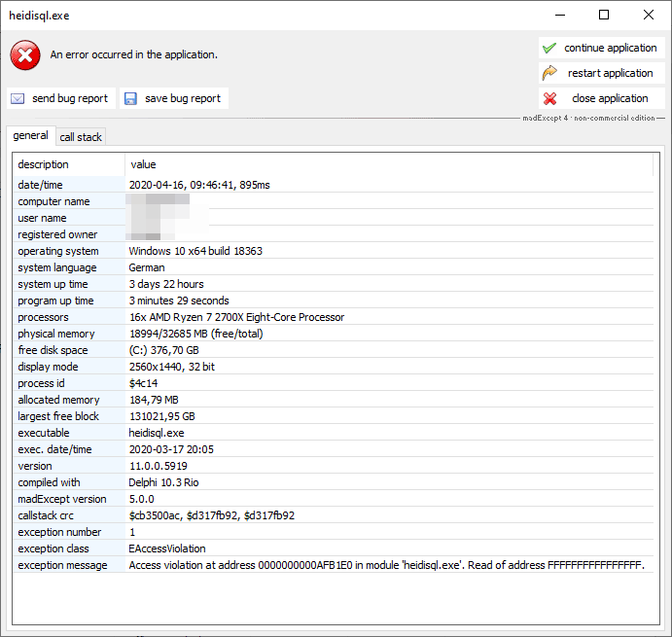Screen dimensions: 672x637
Task: Click the '2560x1440, 32 bit' value
Action: pos(172,367)
